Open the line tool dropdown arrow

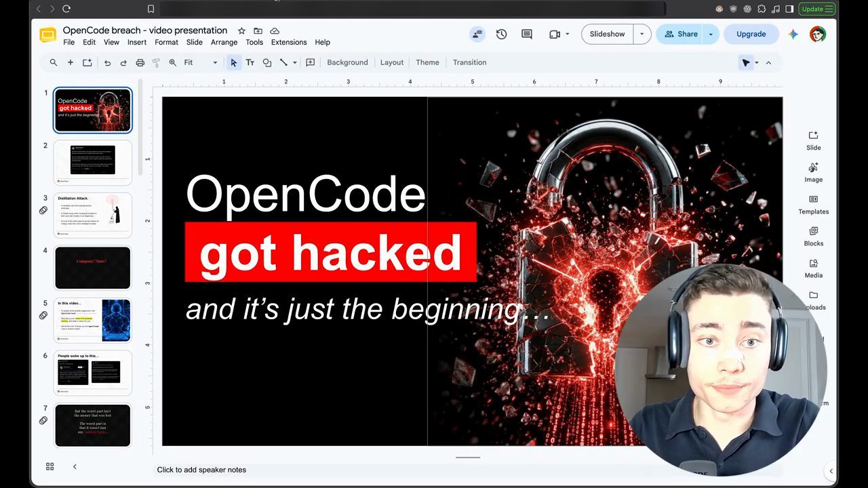294,62
